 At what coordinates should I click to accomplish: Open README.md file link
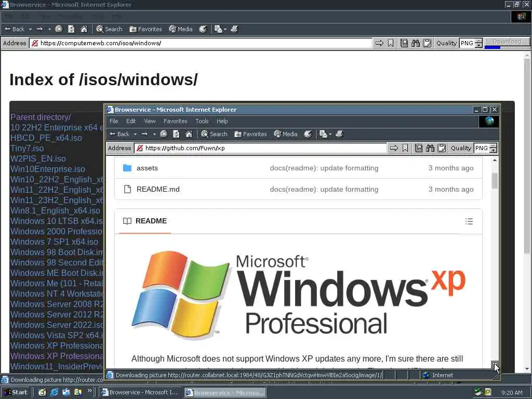(158, 189)
